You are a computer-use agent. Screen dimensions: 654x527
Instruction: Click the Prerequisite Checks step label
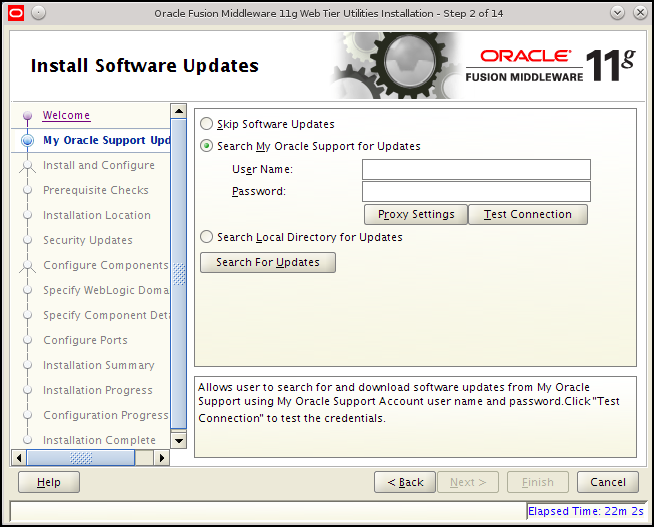[96, 190]
